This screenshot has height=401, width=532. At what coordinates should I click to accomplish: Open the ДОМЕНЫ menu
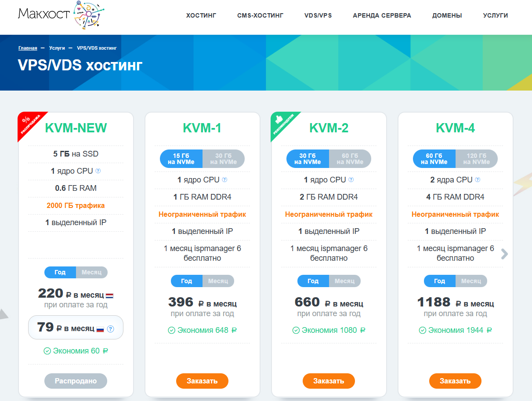447,15
